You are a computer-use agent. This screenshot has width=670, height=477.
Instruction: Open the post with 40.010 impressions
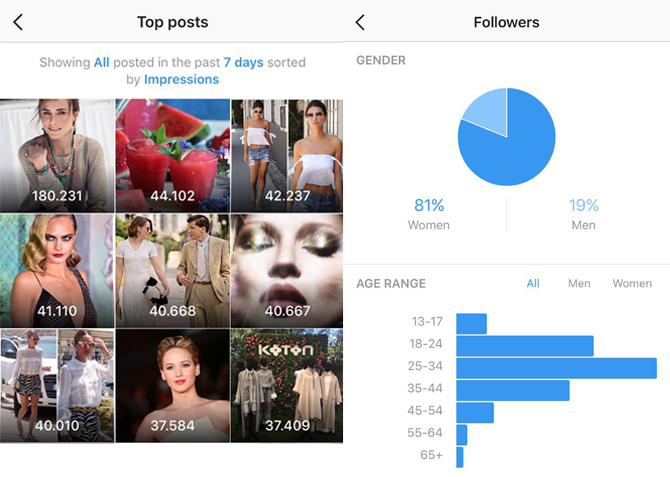tap(57, 386)
